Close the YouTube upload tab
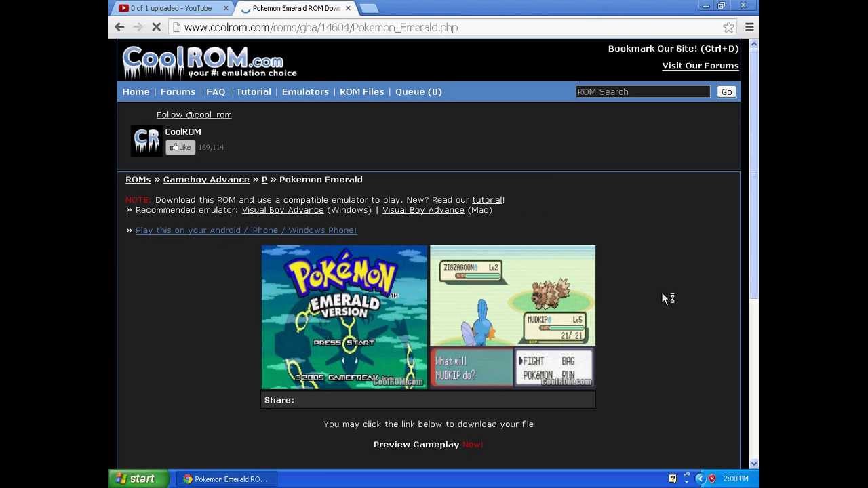The width and height of the screenshot is (868, 488). click(x=226, y=8)
